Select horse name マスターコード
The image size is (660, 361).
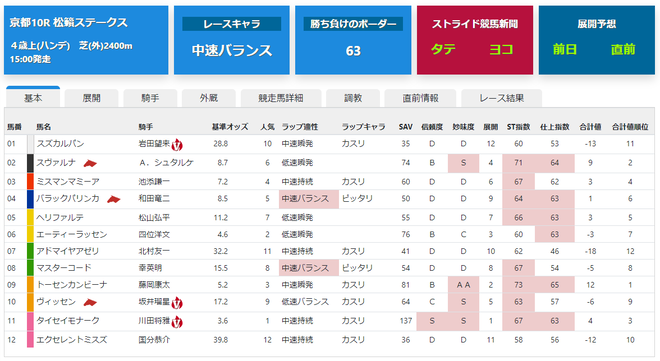(64, 268)
